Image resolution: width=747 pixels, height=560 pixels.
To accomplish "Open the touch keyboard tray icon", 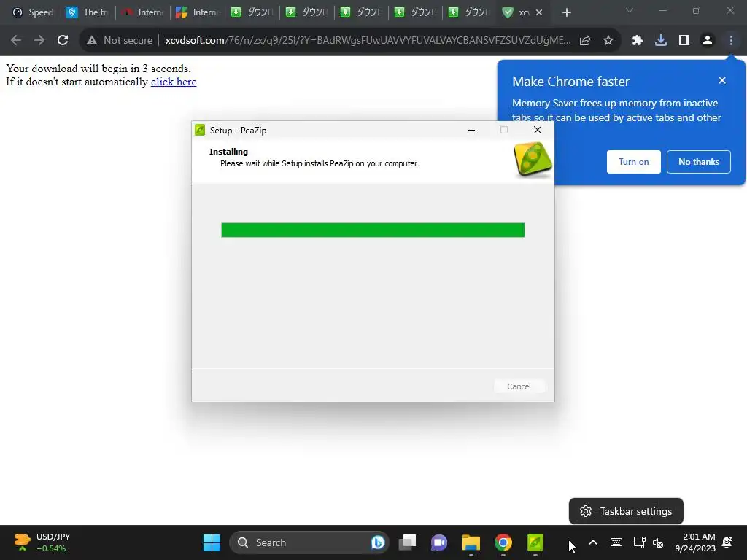I will (616, 542).
